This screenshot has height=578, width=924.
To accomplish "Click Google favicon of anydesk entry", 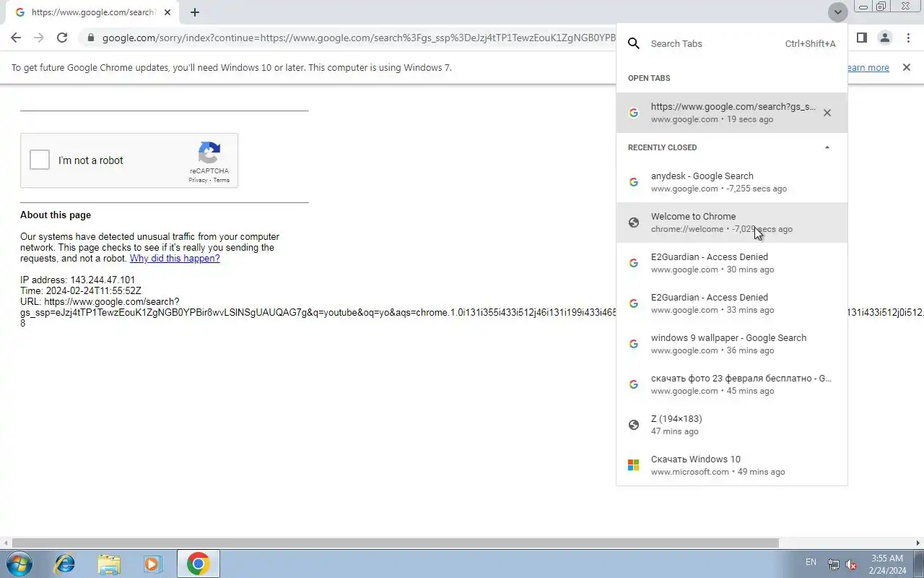I will tap(633, 182).
